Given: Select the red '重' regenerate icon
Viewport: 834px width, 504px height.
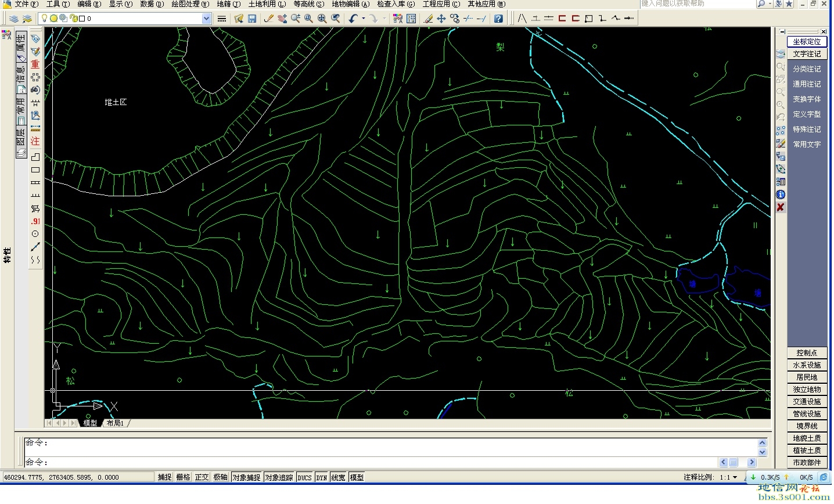Looking at the screenshot, I should click(x=35, y=64).
